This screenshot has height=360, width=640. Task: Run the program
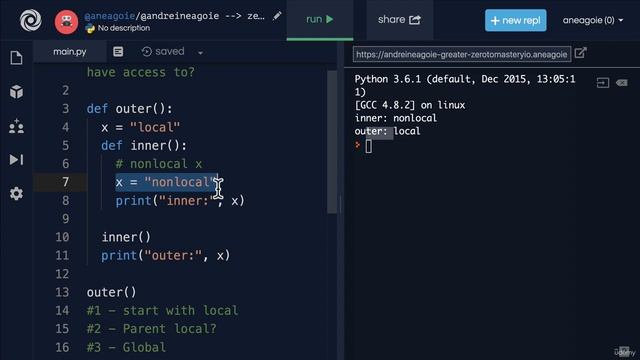[320, 19]
